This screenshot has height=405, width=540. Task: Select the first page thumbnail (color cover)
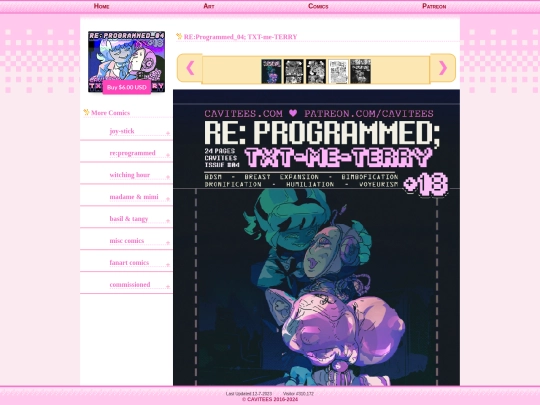tap(271, 71)
